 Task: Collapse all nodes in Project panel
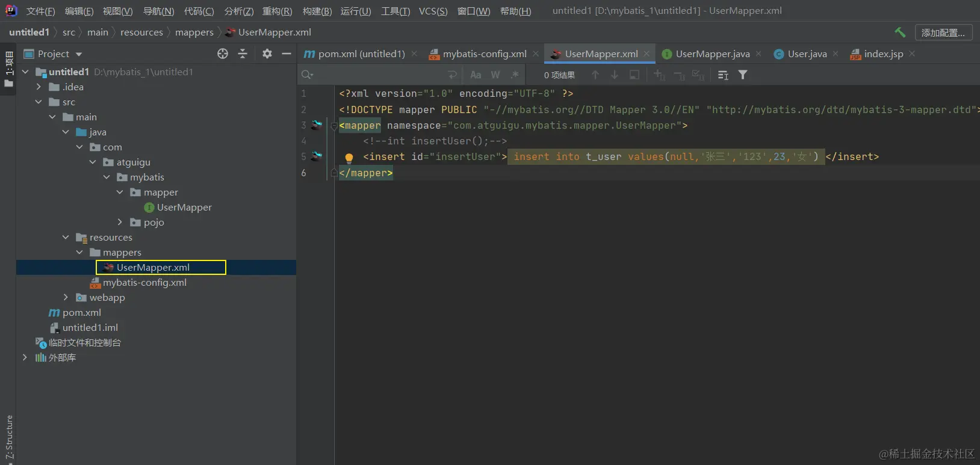pos(243,54)
